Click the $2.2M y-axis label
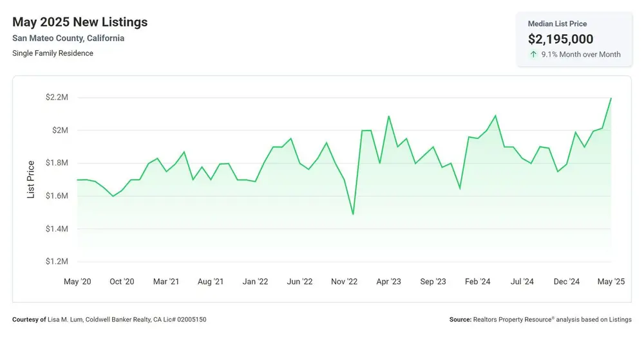The height and width of the screenshot is (337, 644). (x=57, y=97)
